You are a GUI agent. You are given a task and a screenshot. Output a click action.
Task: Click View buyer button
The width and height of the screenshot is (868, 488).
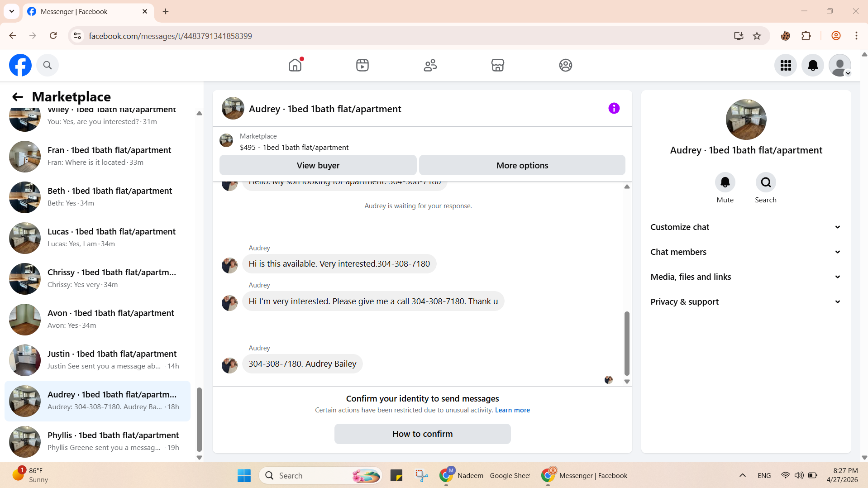pyautogui.click(x=318, y=165)
